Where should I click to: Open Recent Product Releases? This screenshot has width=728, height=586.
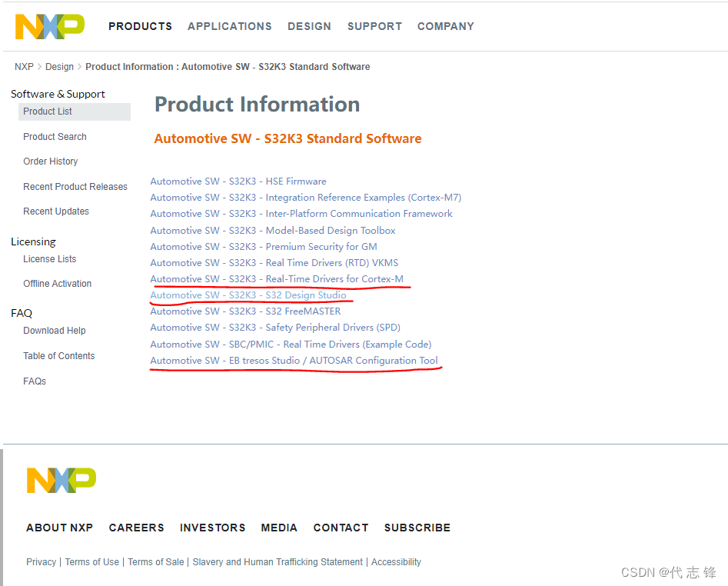[75, 187]
